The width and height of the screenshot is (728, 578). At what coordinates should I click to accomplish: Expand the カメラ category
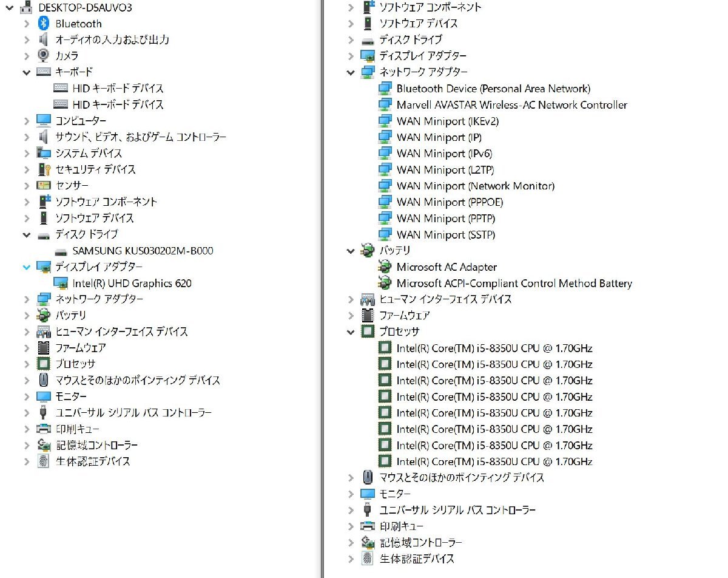point(26,56)
